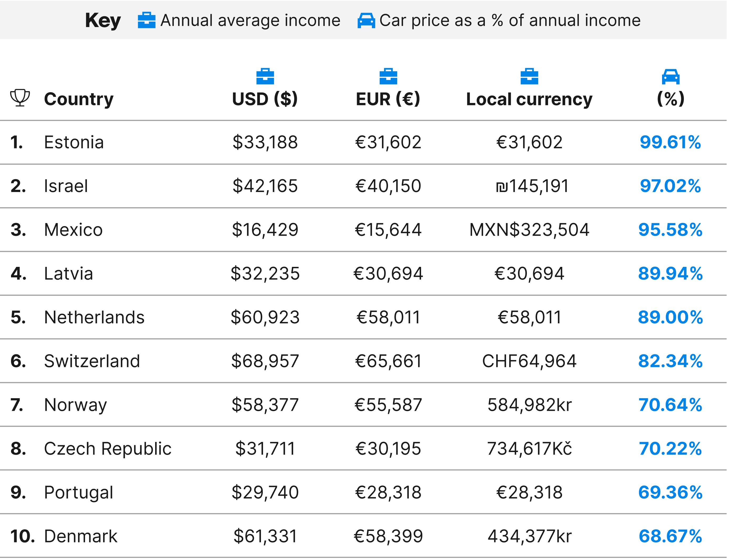
Task: Select the Czech Republic country name
Action: [108, 448]
